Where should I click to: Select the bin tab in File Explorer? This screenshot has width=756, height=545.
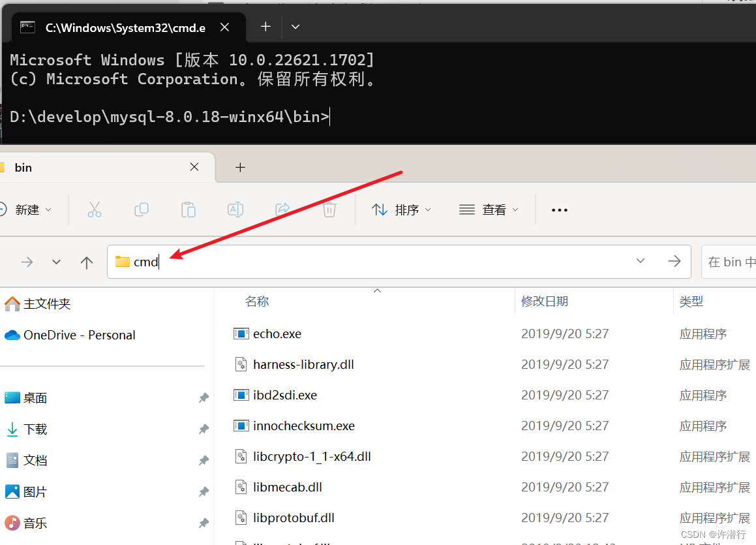point(23,167)
